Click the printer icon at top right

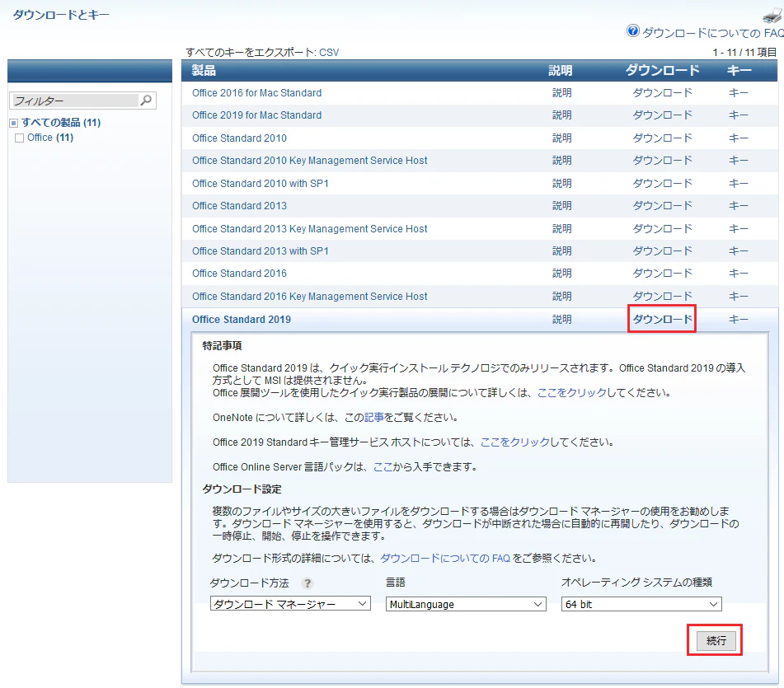[773, 16]
